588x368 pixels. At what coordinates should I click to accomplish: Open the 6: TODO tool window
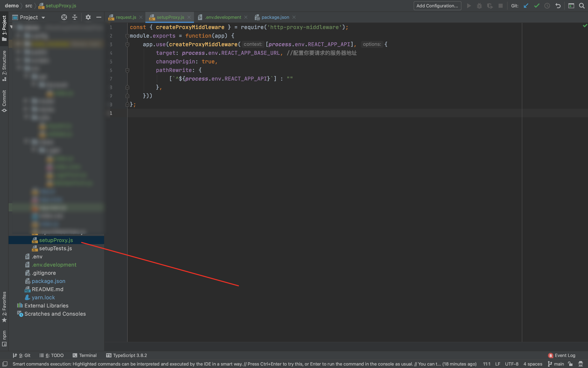51,355
